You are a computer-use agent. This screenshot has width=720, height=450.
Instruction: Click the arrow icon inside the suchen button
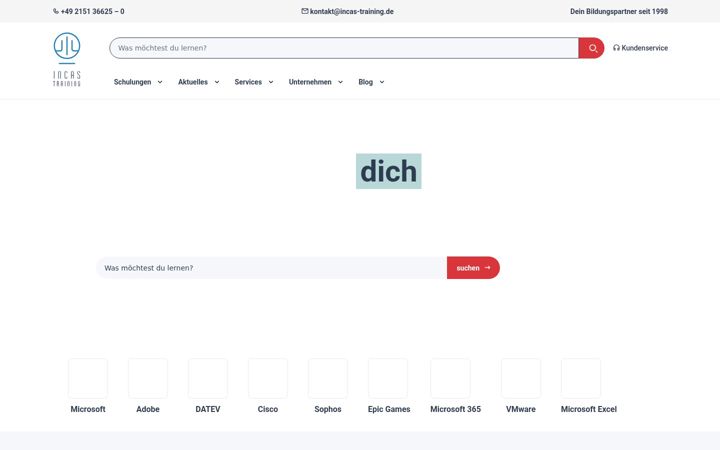487,267
